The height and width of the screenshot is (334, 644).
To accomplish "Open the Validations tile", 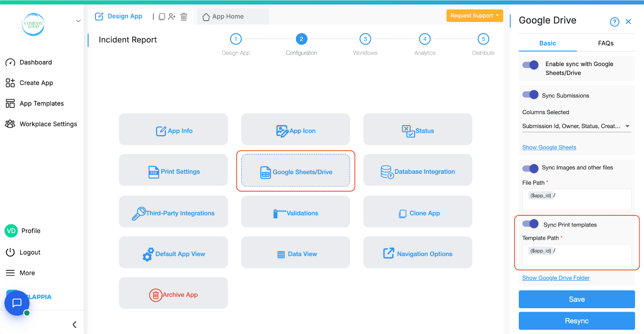I will 295,212.
